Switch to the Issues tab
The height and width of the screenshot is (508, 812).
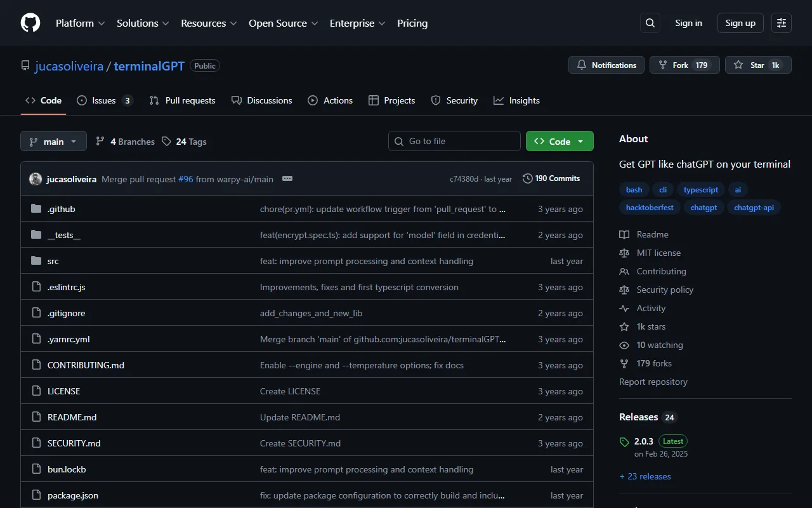coord(104,100)
